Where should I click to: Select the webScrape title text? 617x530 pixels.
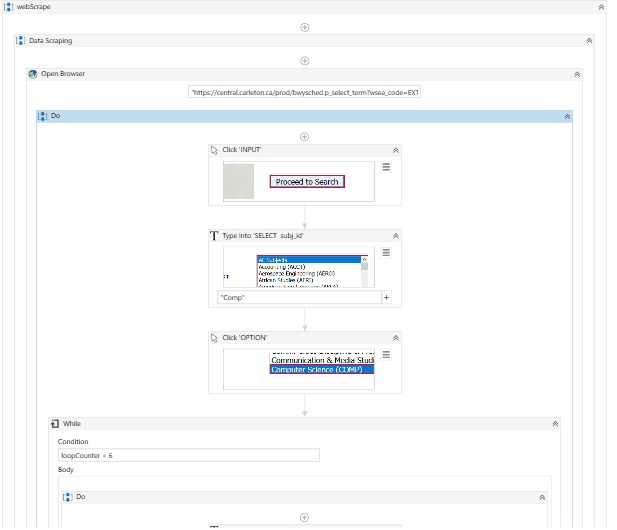33,7
